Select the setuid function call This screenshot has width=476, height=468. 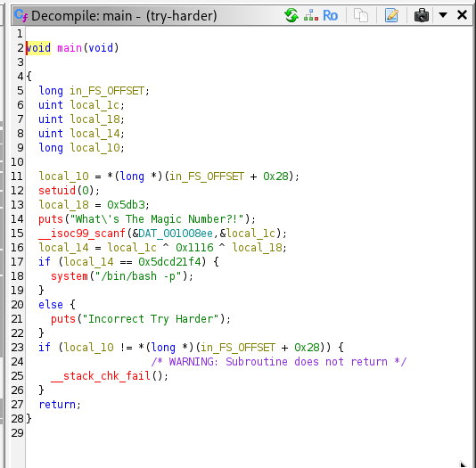click(x=57, y=190)
